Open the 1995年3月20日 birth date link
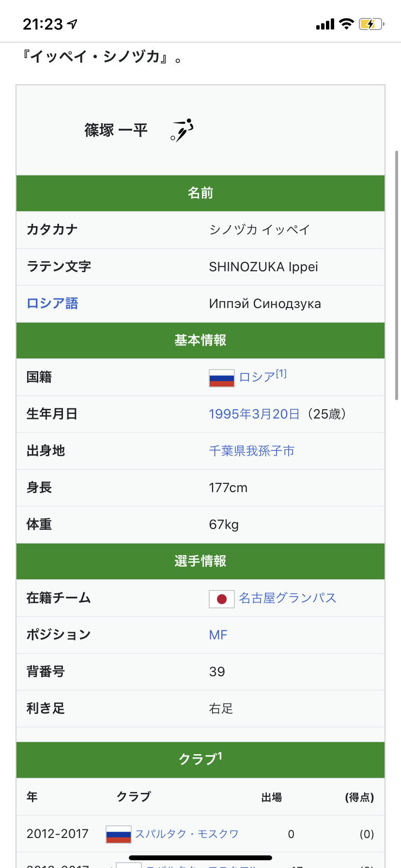 [x=254, y=414]
